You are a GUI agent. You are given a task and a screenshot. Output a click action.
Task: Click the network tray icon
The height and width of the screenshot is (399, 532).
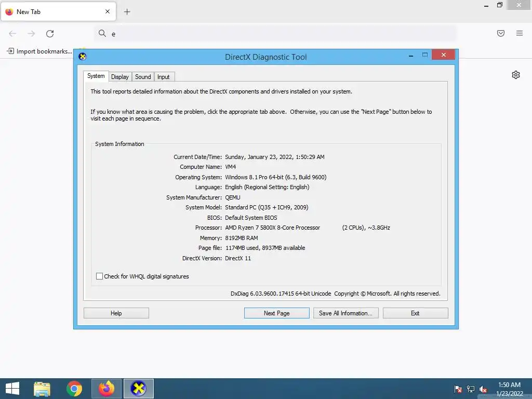(x=471, y=389)
